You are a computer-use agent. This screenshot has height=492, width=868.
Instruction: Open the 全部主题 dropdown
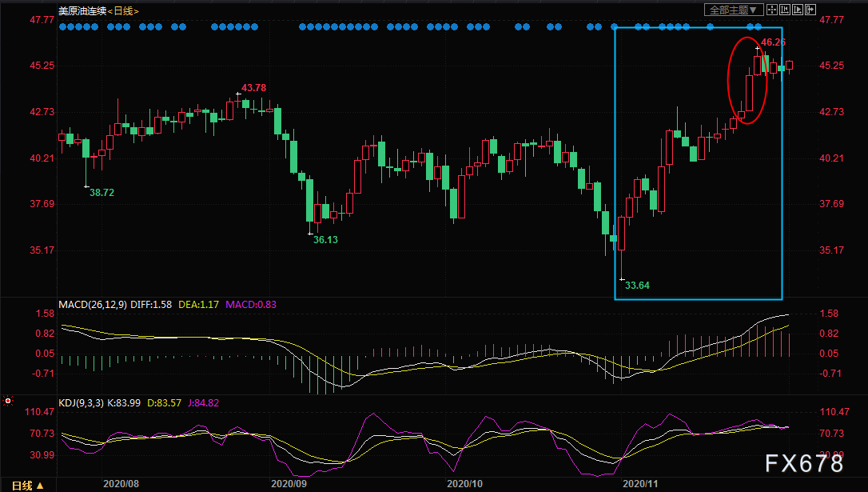click(734, 10)
